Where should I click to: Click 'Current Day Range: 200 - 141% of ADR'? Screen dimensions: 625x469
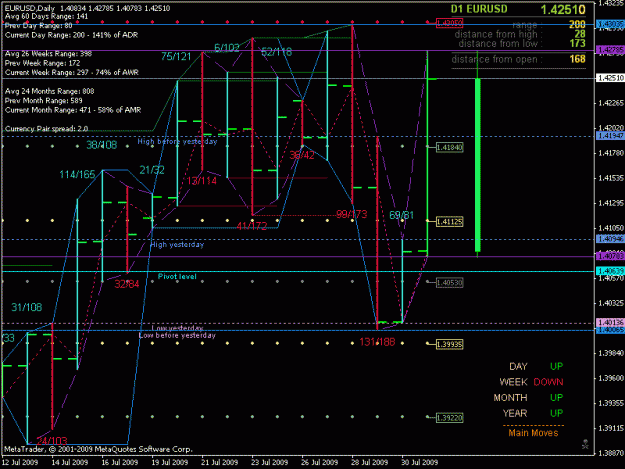(x=71, y=35)
